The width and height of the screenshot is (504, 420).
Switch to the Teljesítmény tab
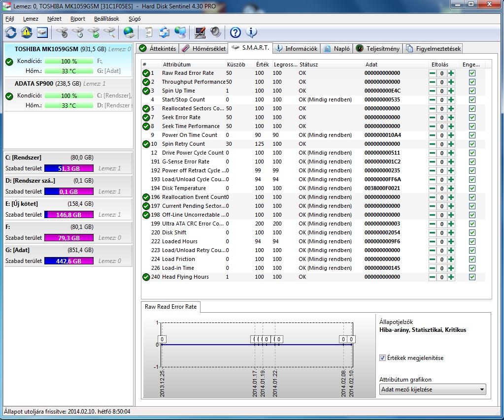coord(378,49)
